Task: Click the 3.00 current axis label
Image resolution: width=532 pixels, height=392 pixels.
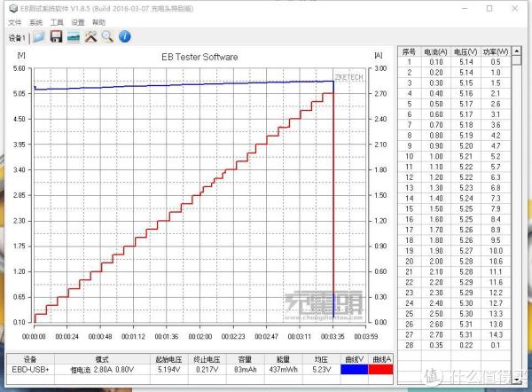Action: click(380, 68)
